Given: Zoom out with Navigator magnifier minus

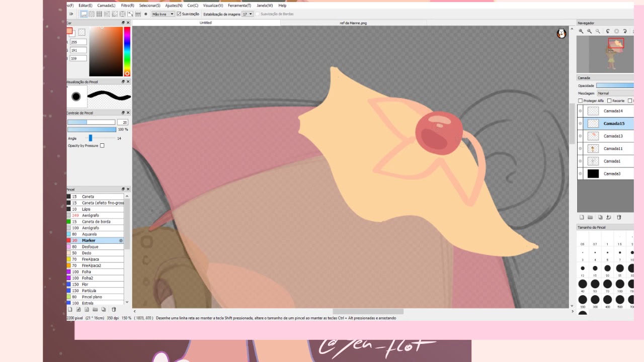Looking at the screenshot, I should (x=589, y=31).
